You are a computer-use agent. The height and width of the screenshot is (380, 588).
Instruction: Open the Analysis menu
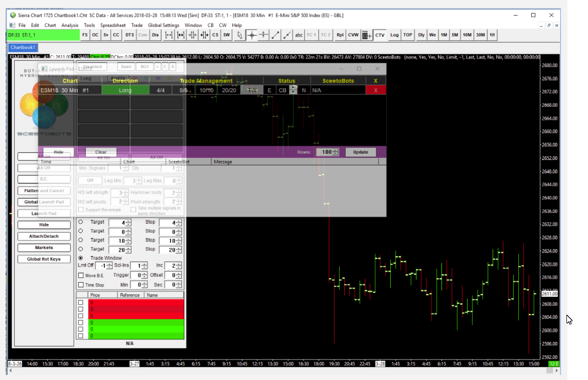70,25
